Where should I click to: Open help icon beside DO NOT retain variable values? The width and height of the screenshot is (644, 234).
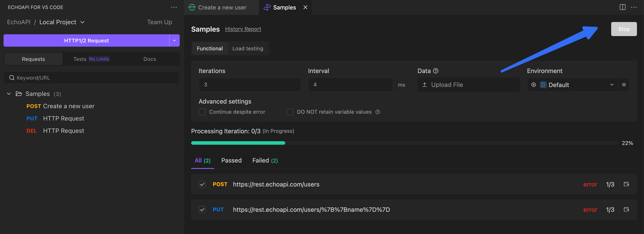(378, 112)
